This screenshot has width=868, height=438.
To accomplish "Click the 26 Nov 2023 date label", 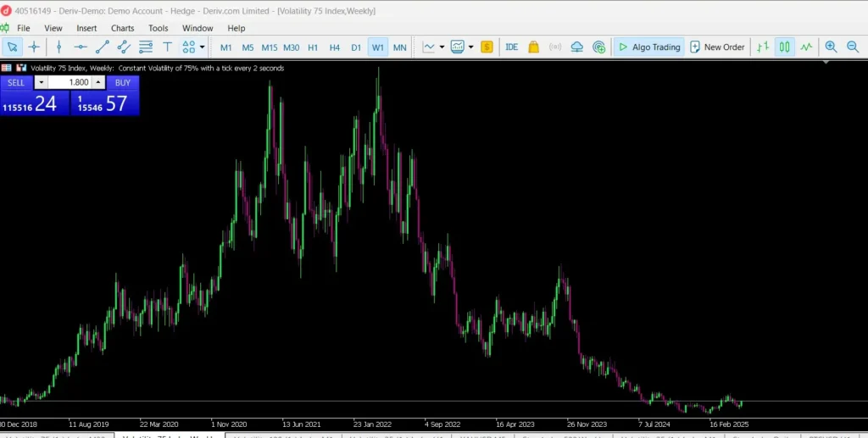I will 587,424.
